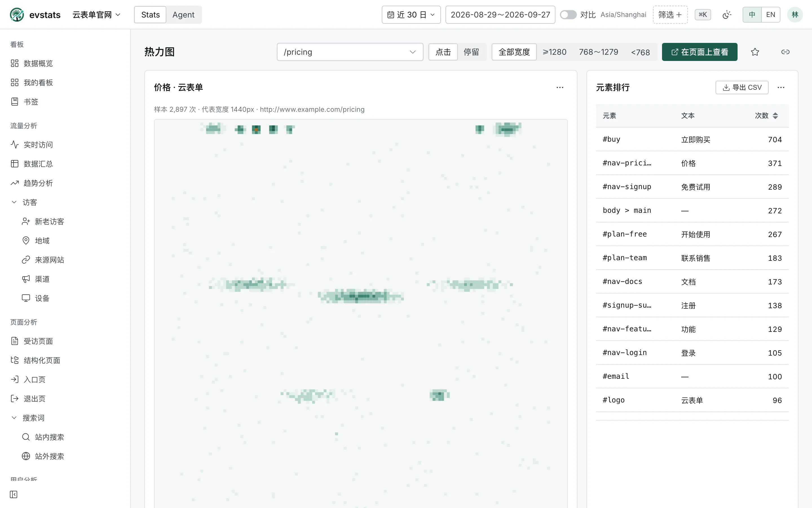Click the #nav-login row
Image resolution: width=812 pixels, height=508 pixels.
pos(692,353)
